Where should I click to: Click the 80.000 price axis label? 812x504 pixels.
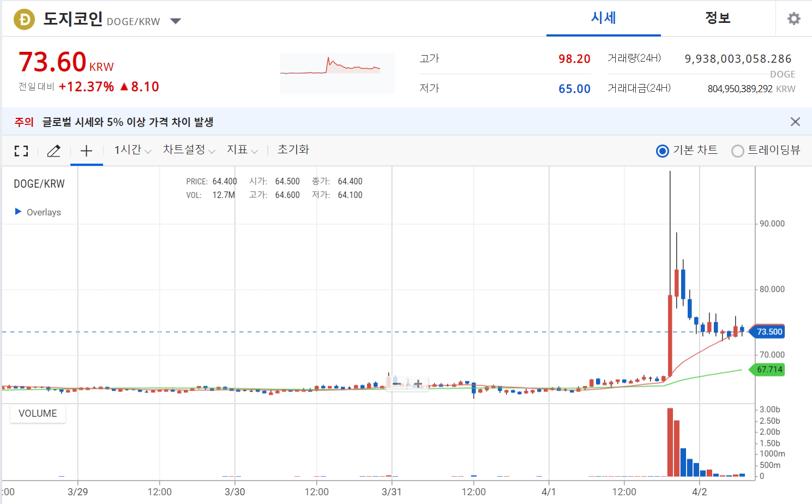click(x=772, y=289)
